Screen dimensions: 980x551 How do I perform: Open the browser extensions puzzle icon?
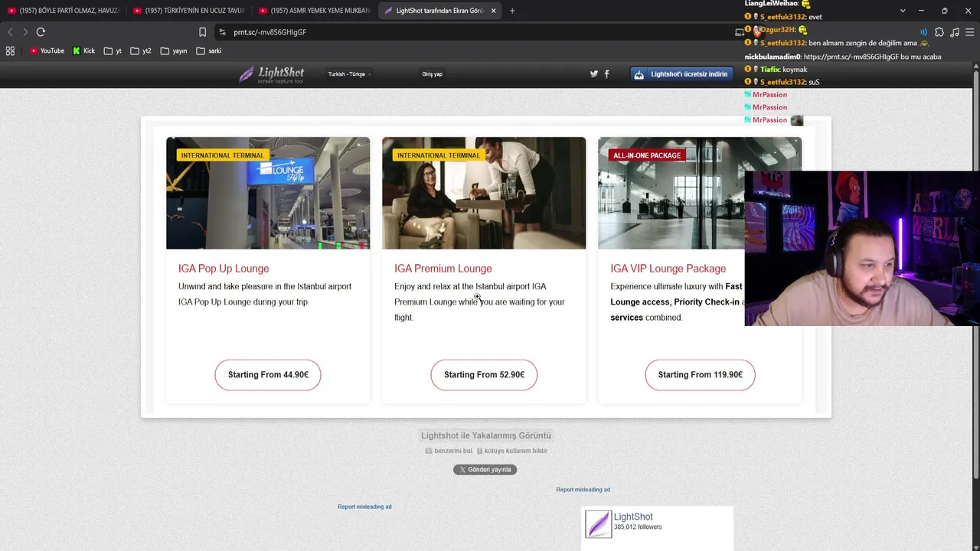tap(939, 32)
